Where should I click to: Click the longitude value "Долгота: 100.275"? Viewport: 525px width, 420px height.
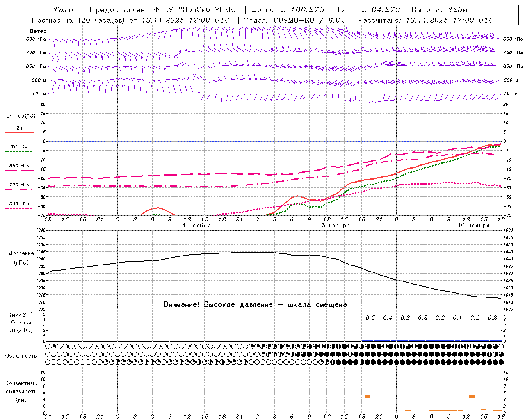coord(288,10)
